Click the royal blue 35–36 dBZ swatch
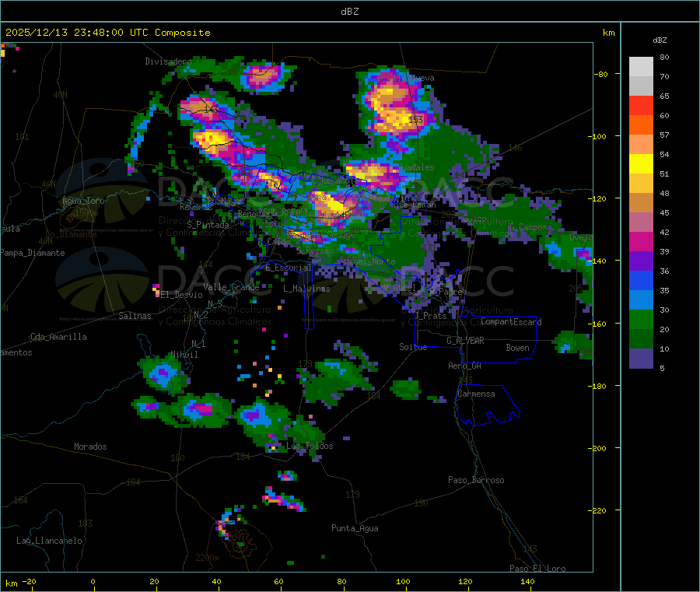Image resolution: width=700 pixels, height=592 pixels. [x=641, y=280]
